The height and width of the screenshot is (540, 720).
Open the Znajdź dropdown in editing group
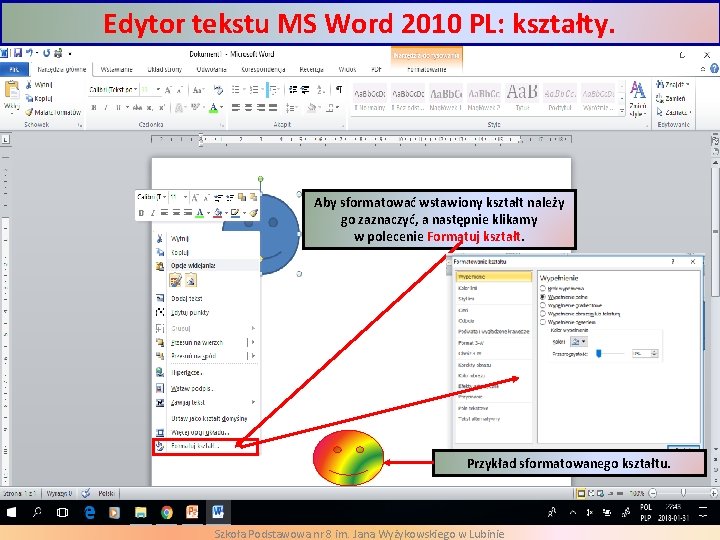(x=687, y=84)
